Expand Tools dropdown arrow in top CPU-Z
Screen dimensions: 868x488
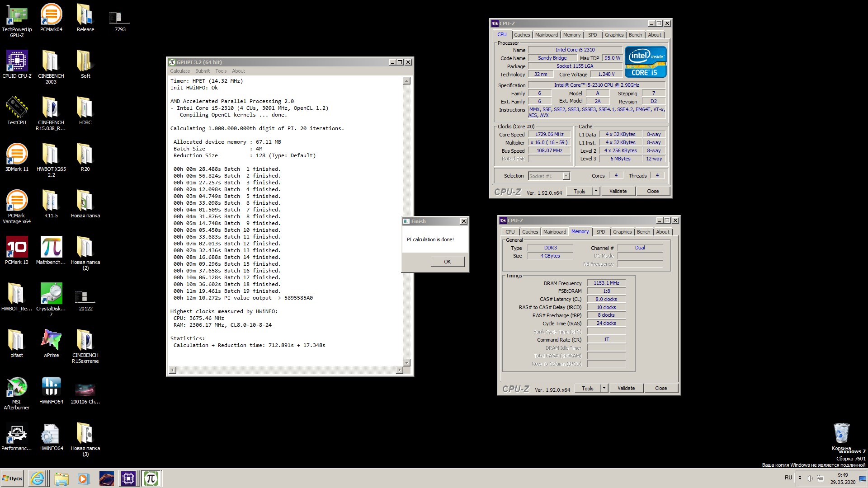[596, 191]
